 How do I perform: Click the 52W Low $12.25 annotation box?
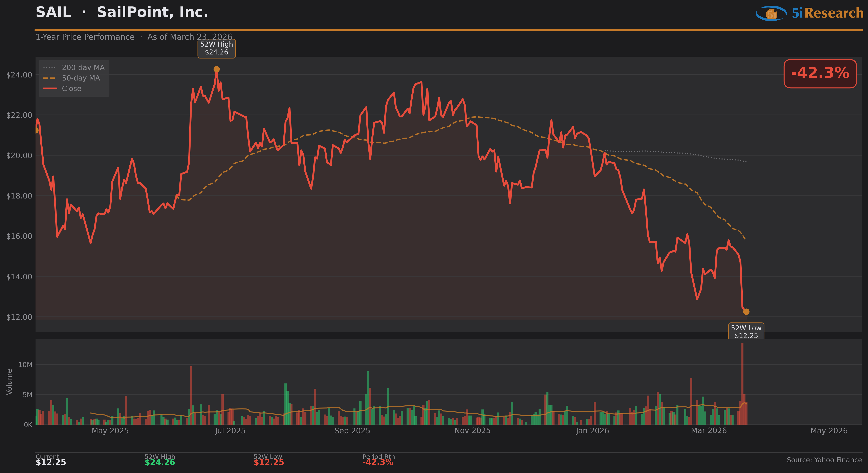coord(746,331)
